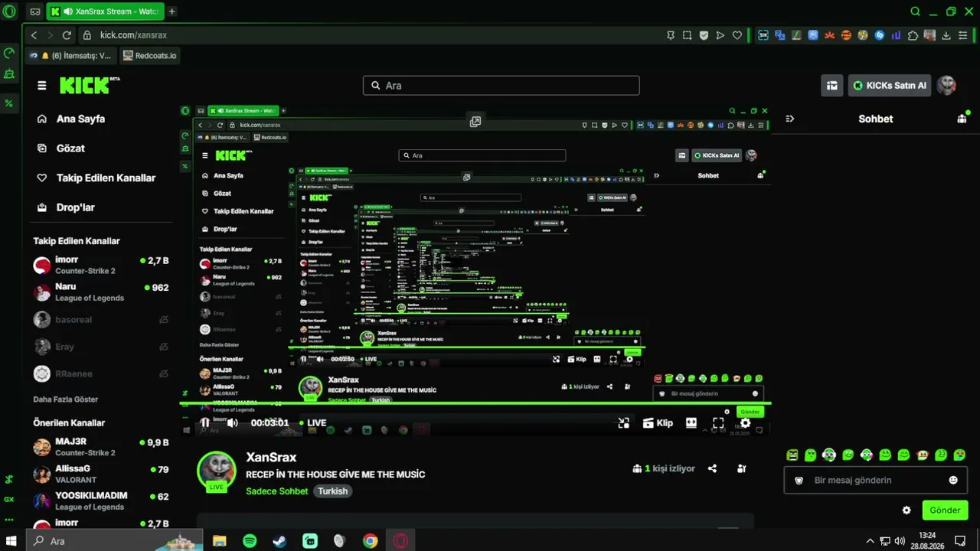Open the browser downloads icon
Viewport: 980px width, 551px height.
(x=946, y=35)
